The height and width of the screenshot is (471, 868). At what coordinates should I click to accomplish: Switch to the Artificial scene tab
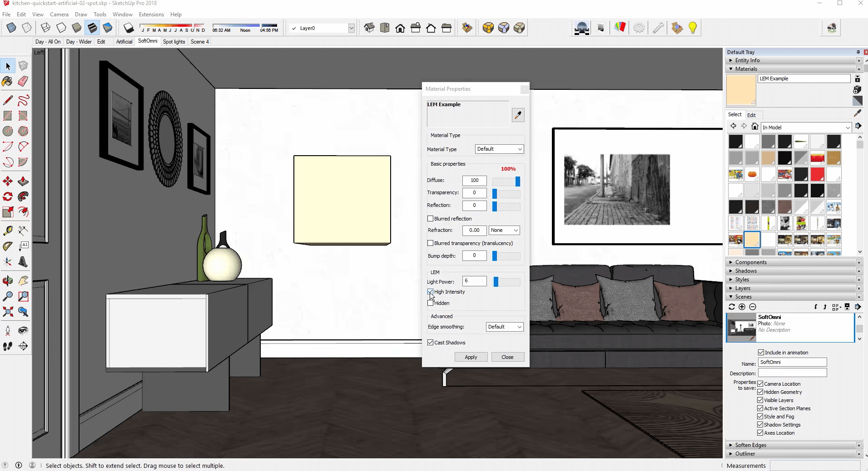124,42
